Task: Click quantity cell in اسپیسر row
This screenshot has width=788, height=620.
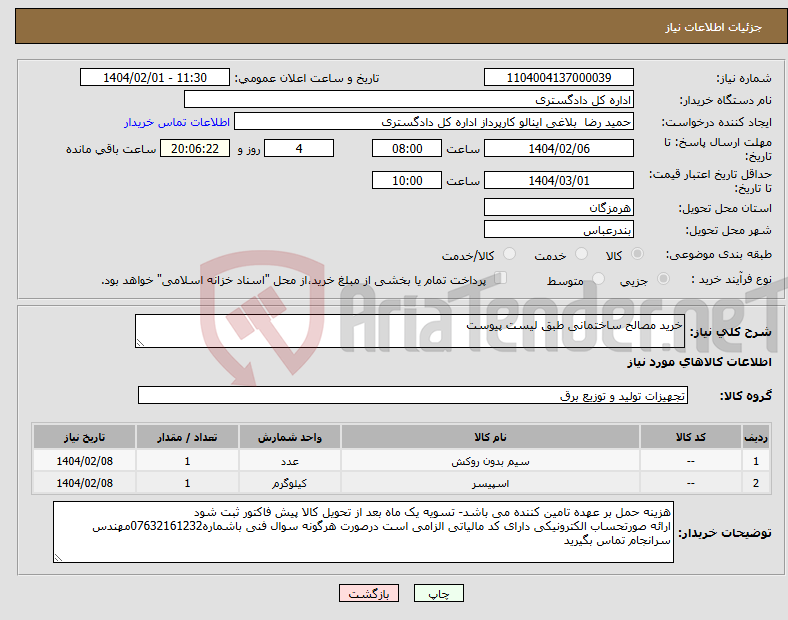Action: tap(187, 483)
